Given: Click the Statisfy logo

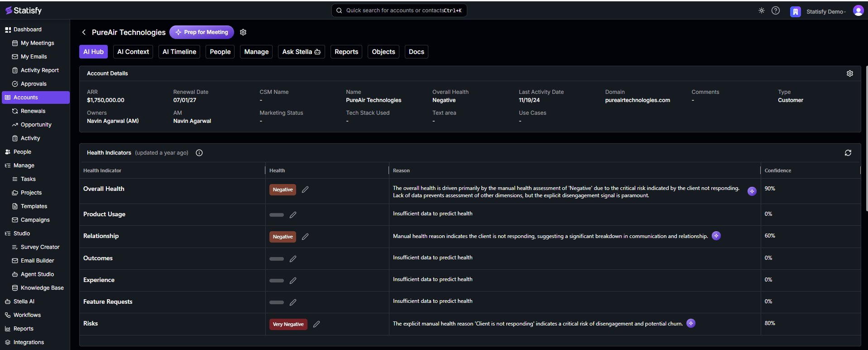Looking at the screenshot, I should point(24,10).
